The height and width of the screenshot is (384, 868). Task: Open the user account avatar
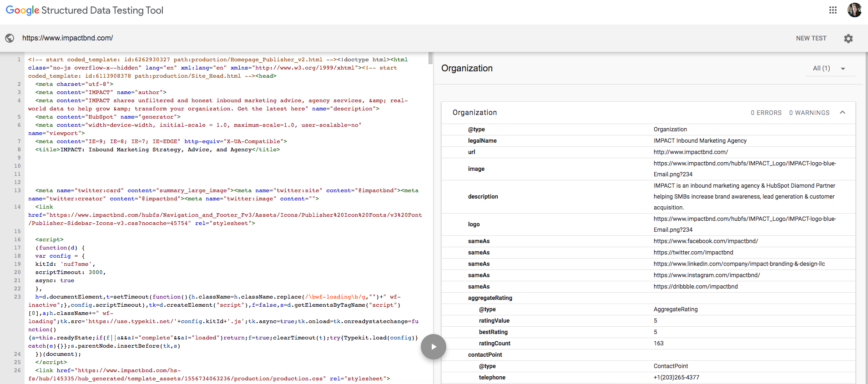tap(854, 10)
